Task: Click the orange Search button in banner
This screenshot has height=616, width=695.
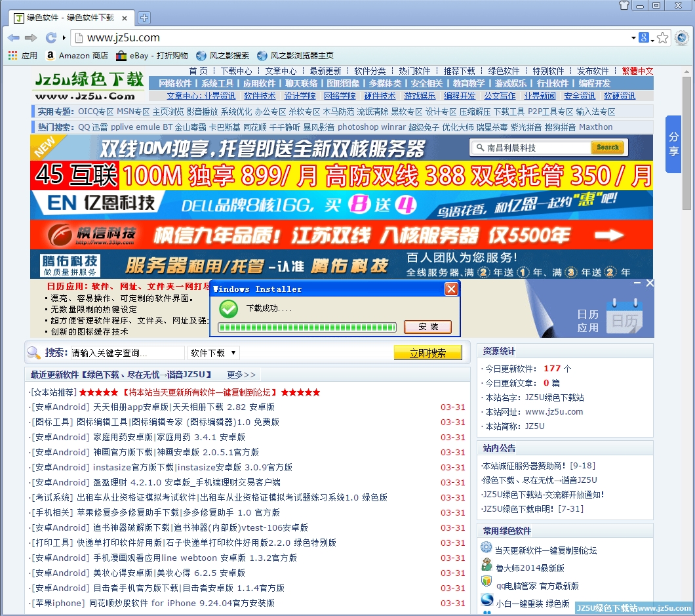Action: [607, 147]
